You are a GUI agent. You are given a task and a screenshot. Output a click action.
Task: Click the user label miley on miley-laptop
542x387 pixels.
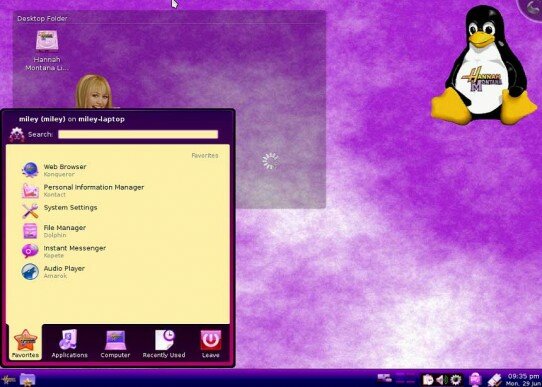(72, 119)
